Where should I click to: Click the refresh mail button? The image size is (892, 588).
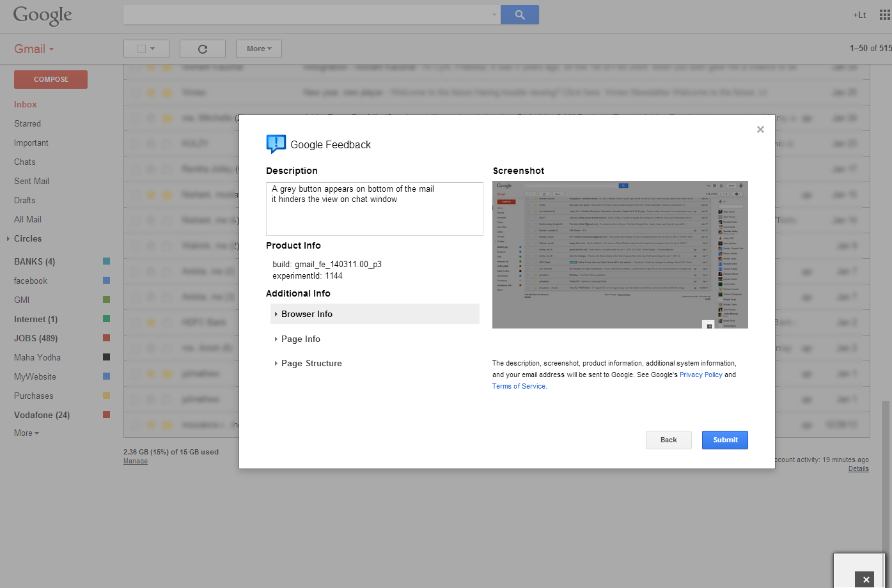[203, 49]
